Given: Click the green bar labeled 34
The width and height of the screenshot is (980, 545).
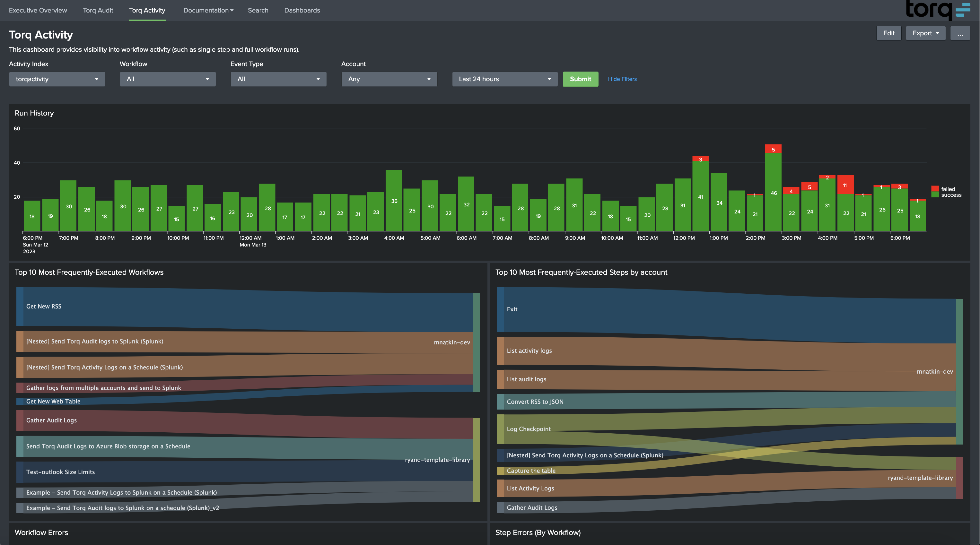Looking at the screenshot, I should coord(719,202).
